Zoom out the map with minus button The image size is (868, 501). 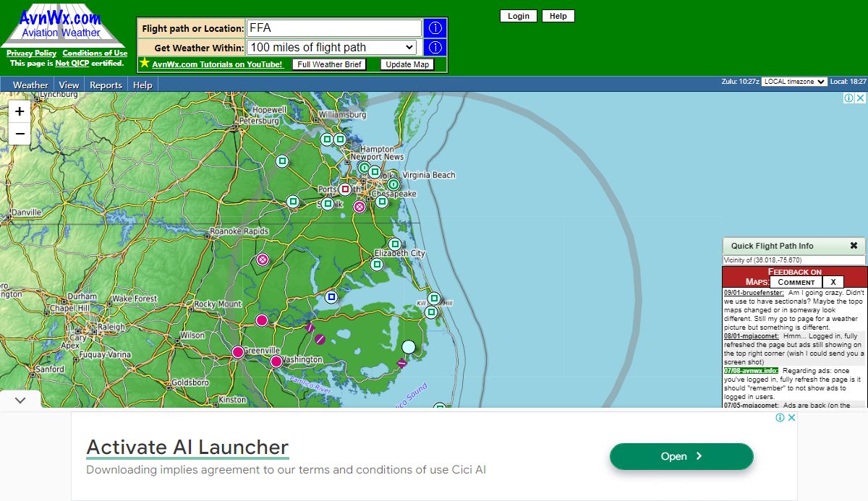coord(20,134)
